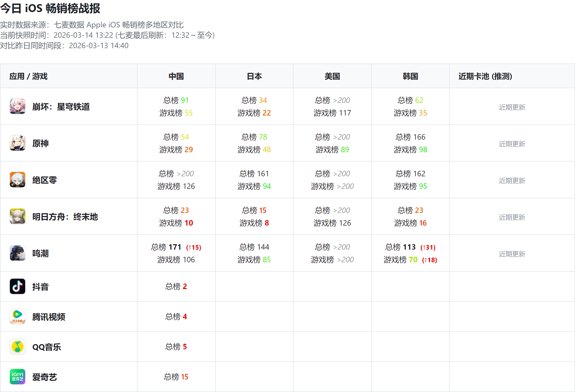The width and height of the screenshot is (575, 392).
Task: Click the 爱奇艺 app icon
Action: tap(18, 377)
